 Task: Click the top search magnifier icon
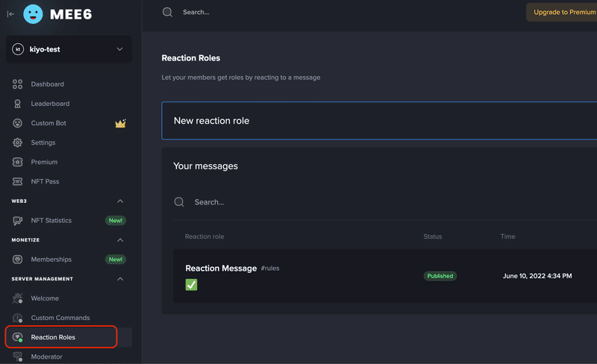(x=167, y=12)
